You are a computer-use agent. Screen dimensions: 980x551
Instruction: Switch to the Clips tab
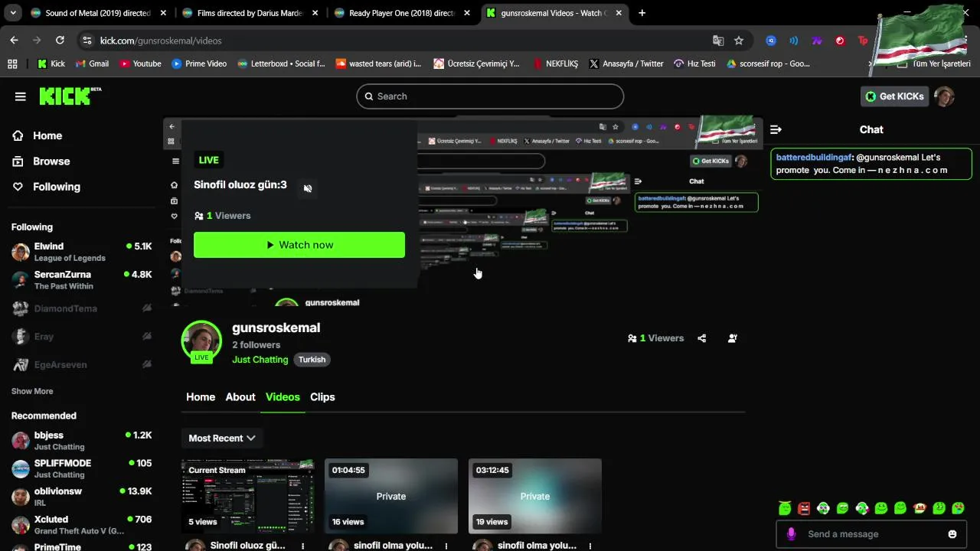pyautogui.click(x=322, y=396)
